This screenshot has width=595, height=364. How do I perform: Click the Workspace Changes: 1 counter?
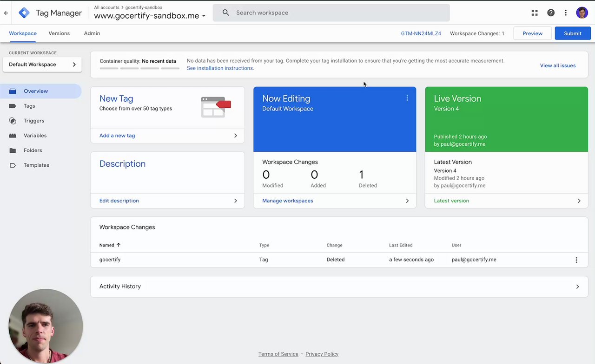point(477,33)
